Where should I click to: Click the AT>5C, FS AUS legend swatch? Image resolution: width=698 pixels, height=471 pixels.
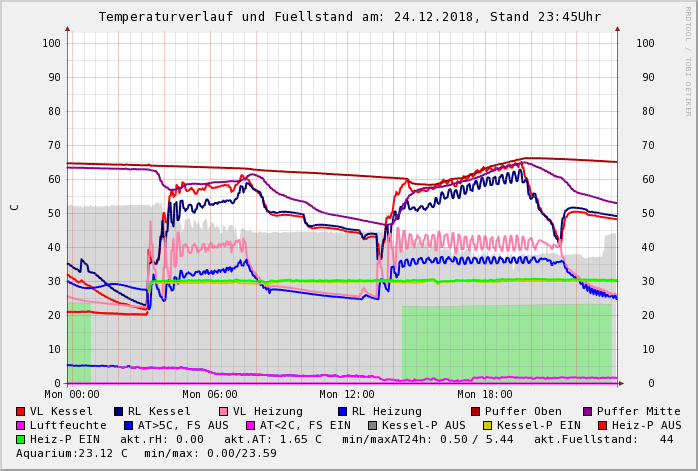click(x=126, y=425)
